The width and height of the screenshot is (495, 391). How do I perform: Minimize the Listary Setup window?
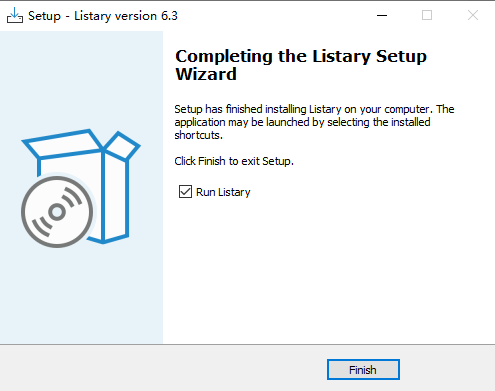pos(382,15)
